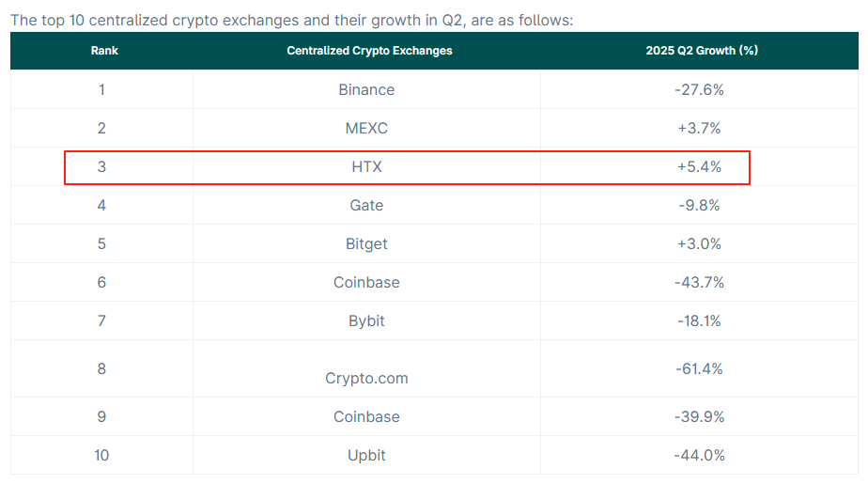Click the -61.4% growth value

click(x=700, y=369)
